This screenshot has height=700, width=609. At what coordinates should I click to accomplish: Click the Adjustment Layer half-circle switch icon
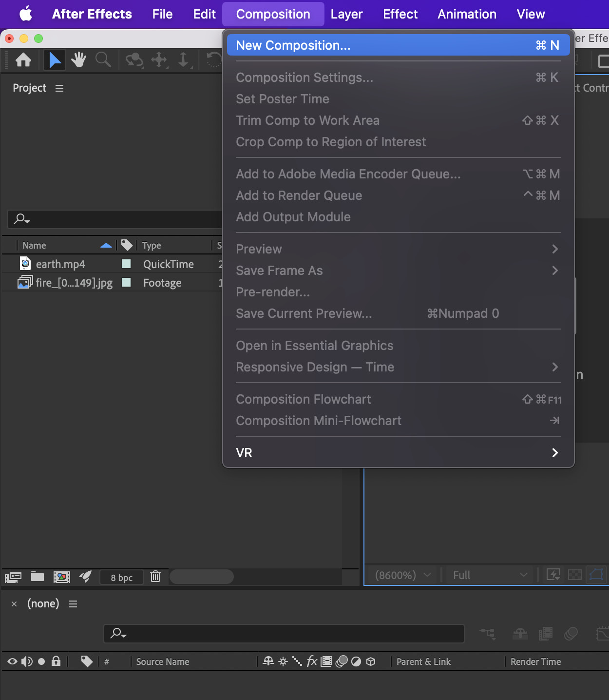pos(356,661)
